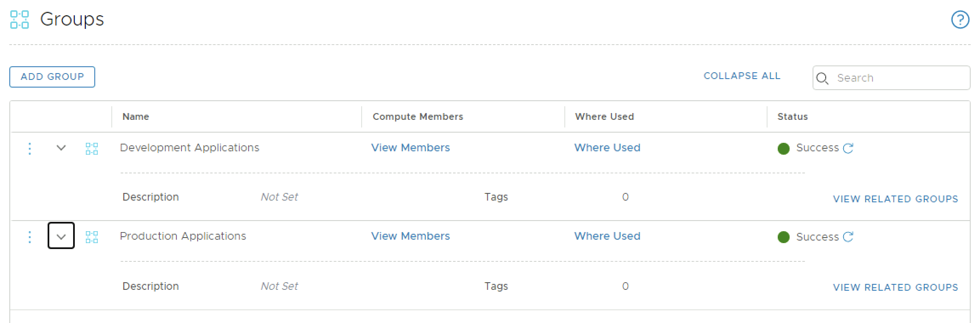980x323 pixels.
Task: View members of Production Applications
Action: 410,236
